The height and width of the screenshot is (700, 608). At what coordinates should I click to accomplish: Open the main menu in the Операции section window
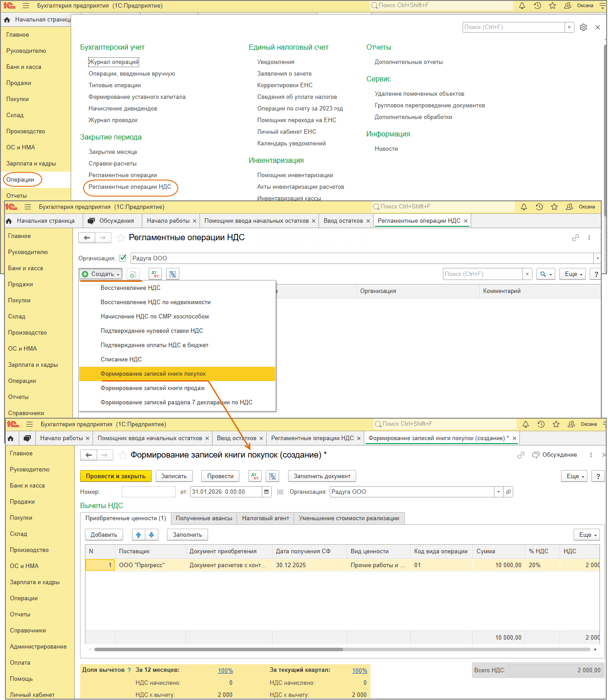(x=26, y=6)
